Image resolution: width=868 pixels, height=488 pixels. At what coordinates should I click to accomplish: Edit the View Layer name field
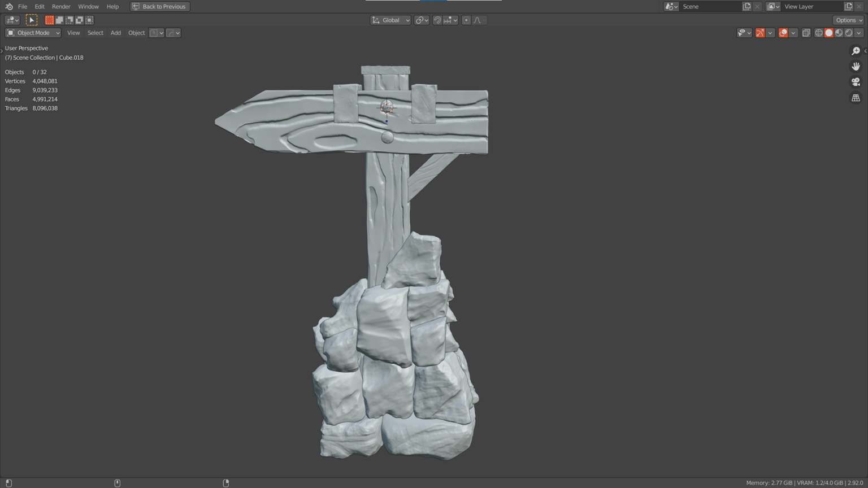point(812,6)
